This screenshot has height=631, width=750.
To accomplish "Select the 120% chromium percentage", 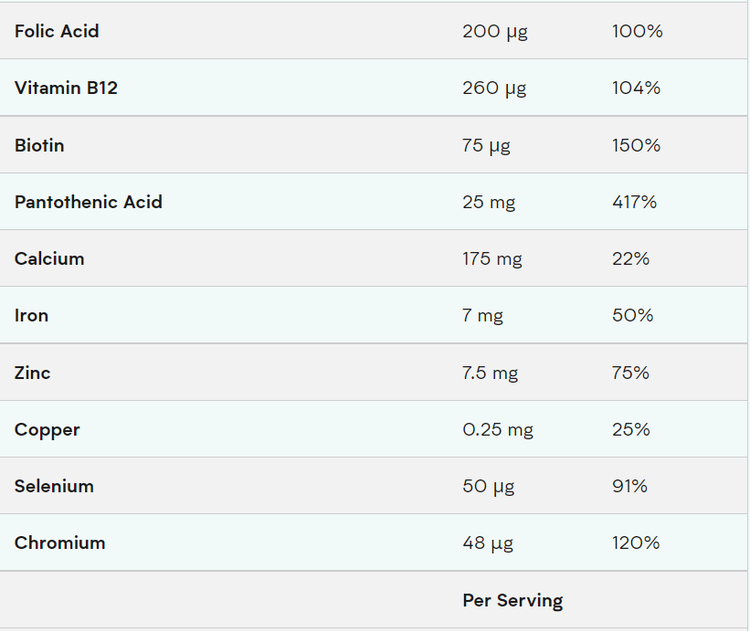I will 636,543.
